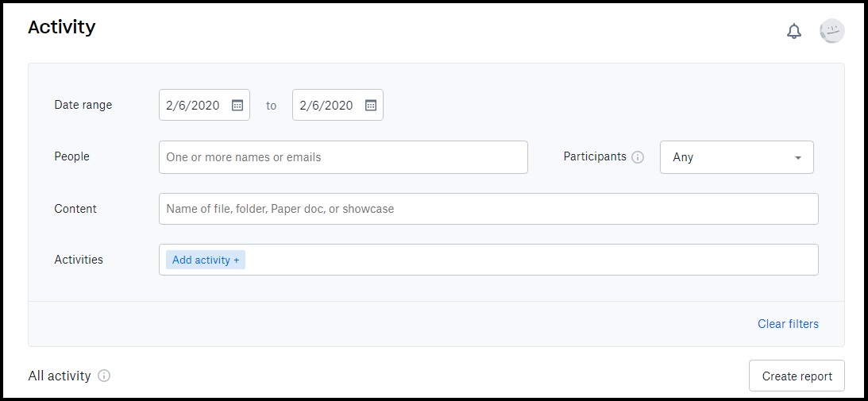The height and width of the screenshot is (401, 868).
Task: Click the Participants label text
Action: point(595,156)
